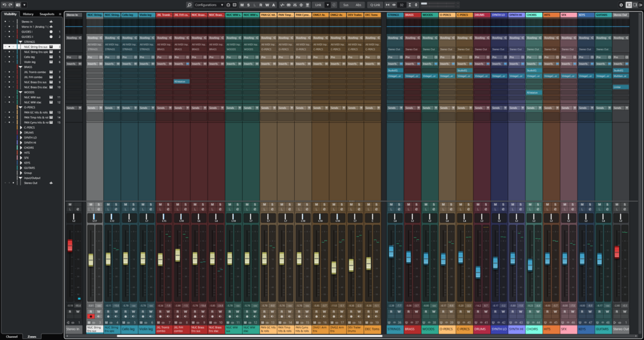Screen dimensions: 644x340
Task: Enable Read automation on BRASS group channel
Action: tap(409, 312)
